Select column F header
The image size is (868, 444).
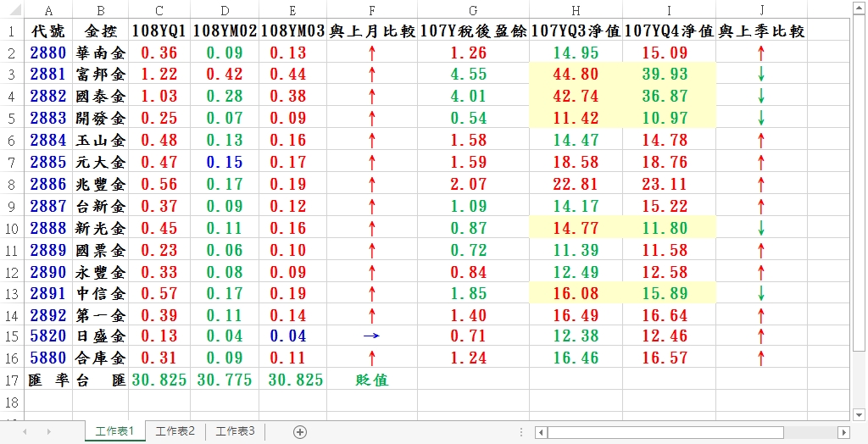pos(372,10)
